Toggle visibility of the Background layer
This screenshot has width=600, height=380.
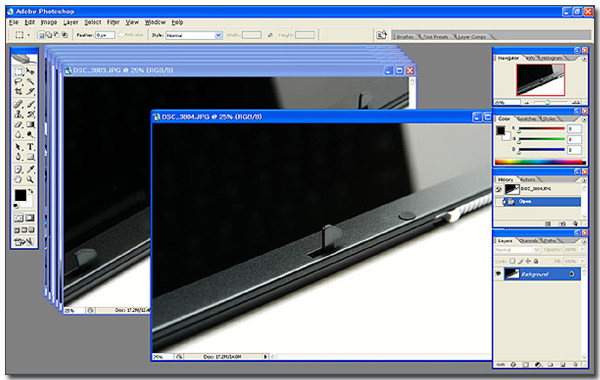click(499, 274)
